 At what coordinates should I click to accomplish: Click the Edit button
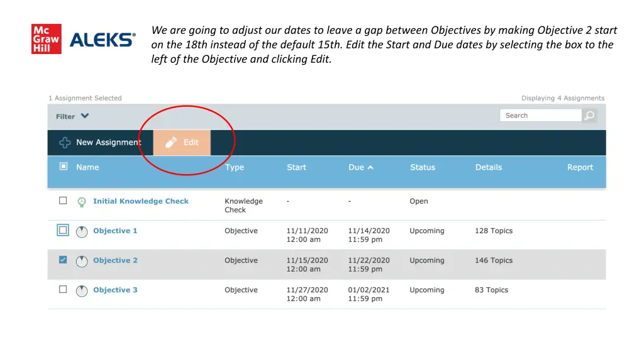(x=182, y=143)
